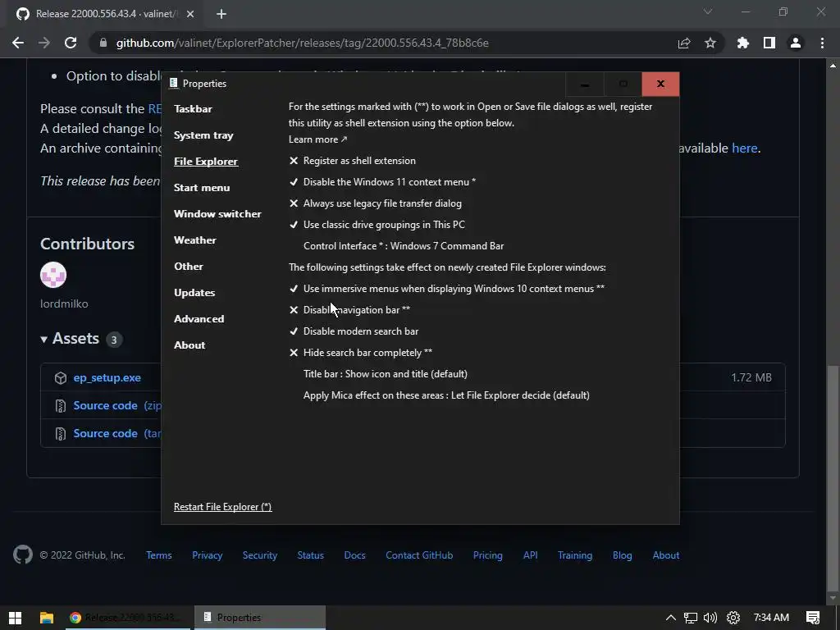Go to Advanced section
Screen dimensions: 840x630
point(199,319)
